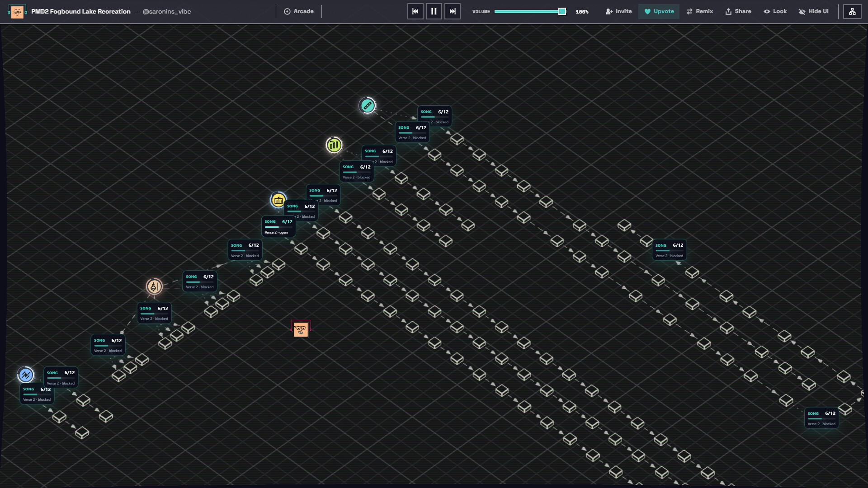Skip to next track
868x488 pixels.
point(453,11)
